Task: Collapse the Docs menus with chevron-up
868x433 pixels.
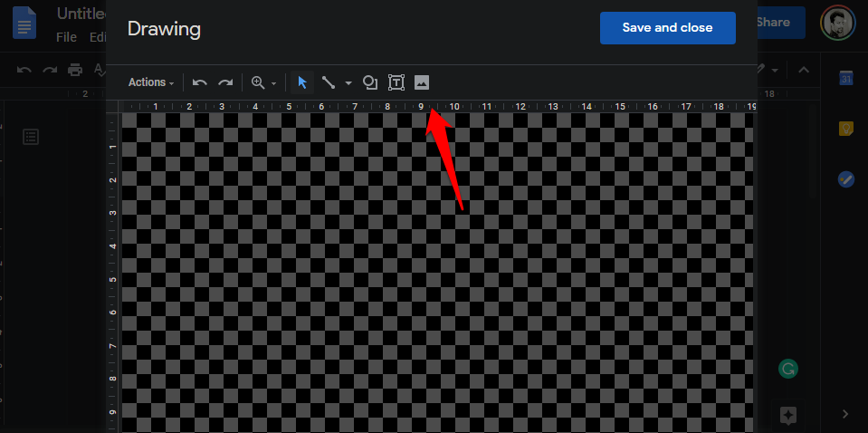Action: (x=804, y=70)
